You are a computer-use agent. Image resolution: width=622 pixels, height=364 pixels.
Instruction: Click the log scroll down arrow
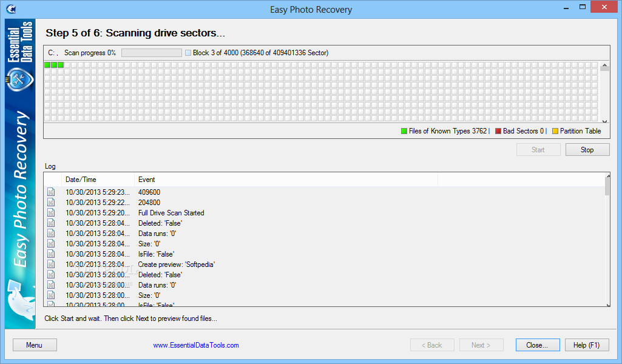[607, 305]
